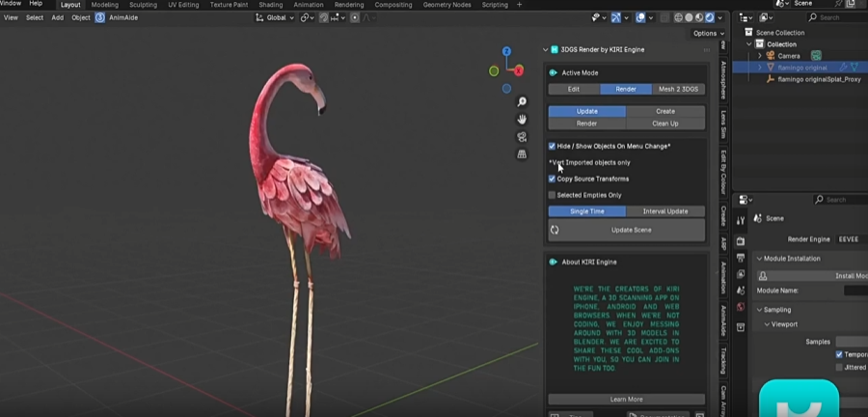Viewport: 868px width, 417px height.
Task: Click the zoom magnifier viewport icon
Action: pyautogui.click(x=522, y=102)
